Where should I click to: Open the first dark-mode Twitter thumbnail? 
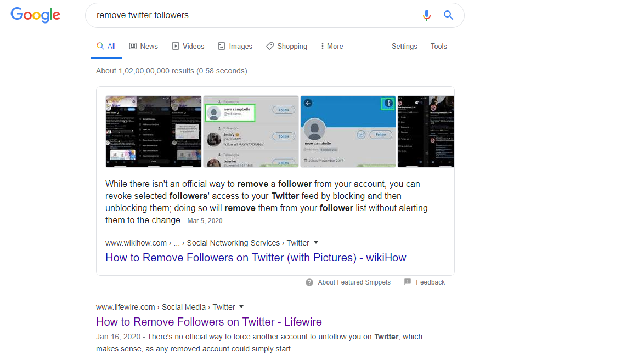(154, 132)
